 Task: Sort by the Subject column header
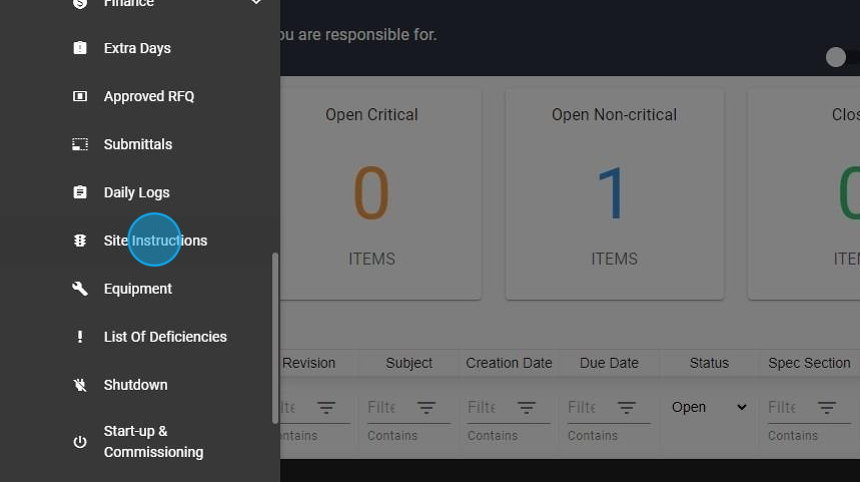(409, 363)
